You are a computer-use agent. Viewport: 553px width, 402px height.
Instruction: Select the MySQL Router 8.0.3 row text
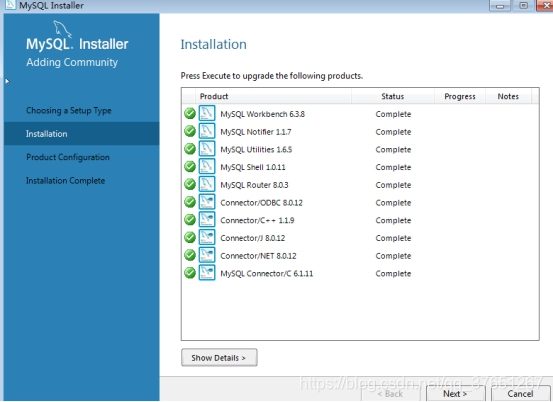click(x=254, y=185)
